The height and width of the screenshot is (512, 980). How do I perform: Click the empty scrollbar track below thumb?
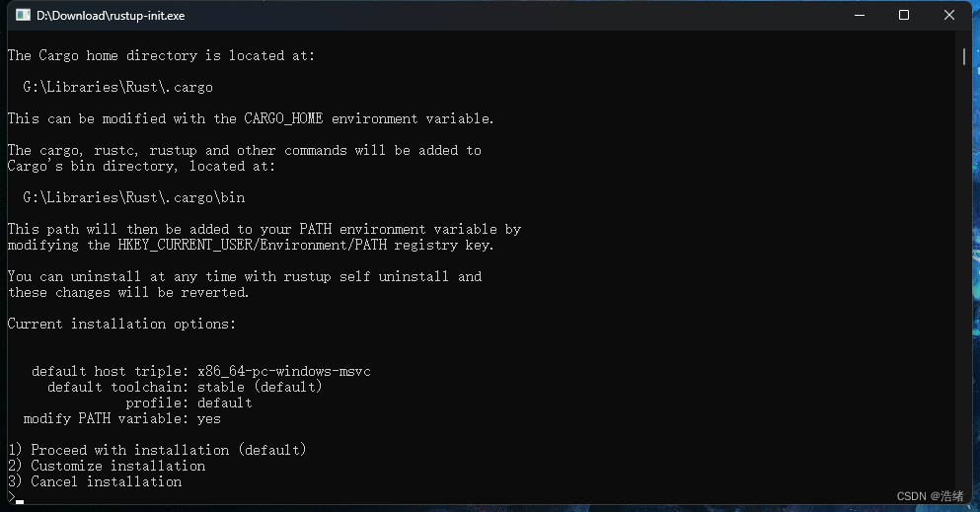(964, 296)
